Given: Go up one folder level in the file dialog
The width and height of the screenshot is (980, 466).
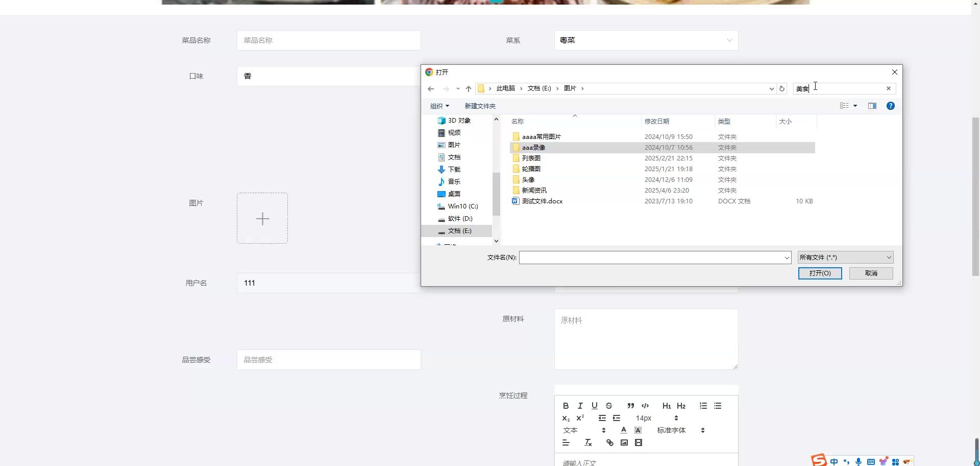Looking at the screenshot, I should point(468,88).
